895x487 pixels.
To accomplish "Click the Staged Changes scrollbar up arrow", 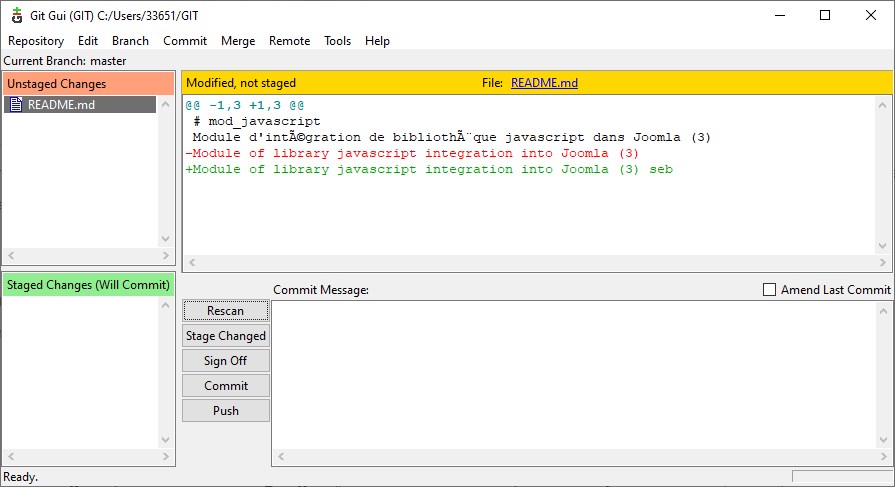I will pos(166,305).
